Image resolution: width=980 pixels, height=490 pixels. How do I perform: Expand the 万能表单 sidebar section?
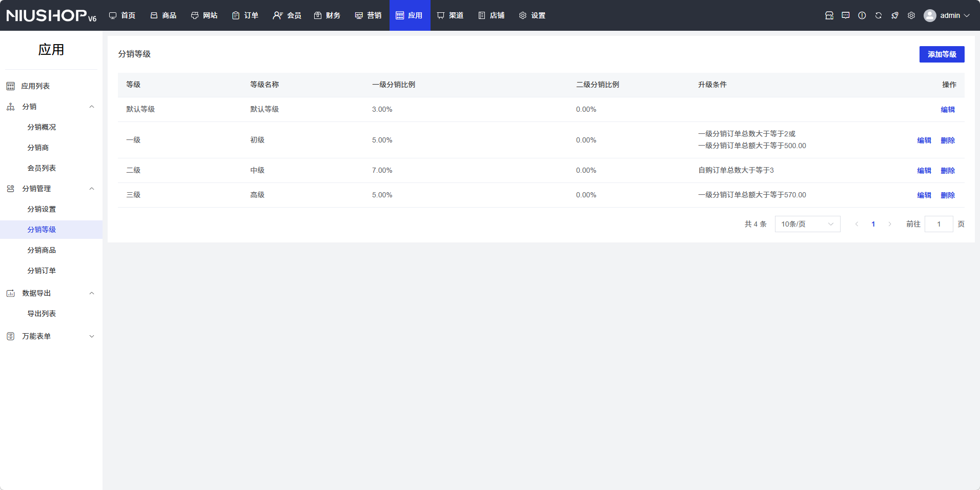coord(92,336)
